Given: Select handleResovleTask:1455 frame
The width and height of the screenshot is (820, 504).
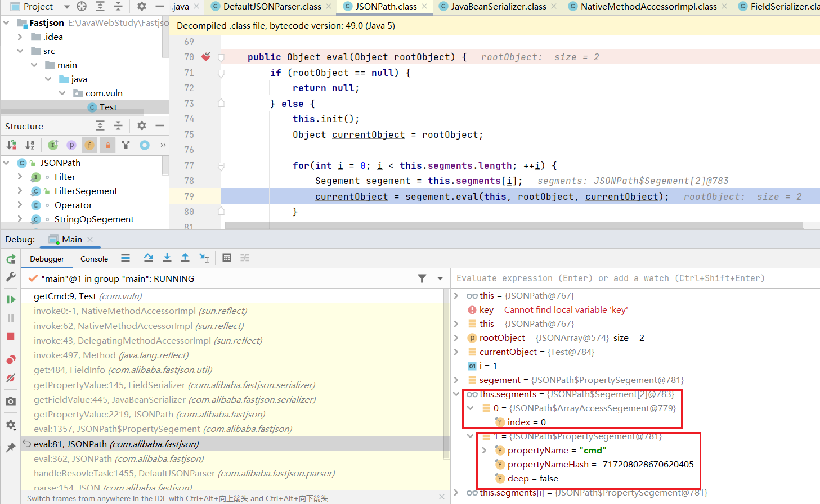Looking at the screenshot, I should pos(232,473).
